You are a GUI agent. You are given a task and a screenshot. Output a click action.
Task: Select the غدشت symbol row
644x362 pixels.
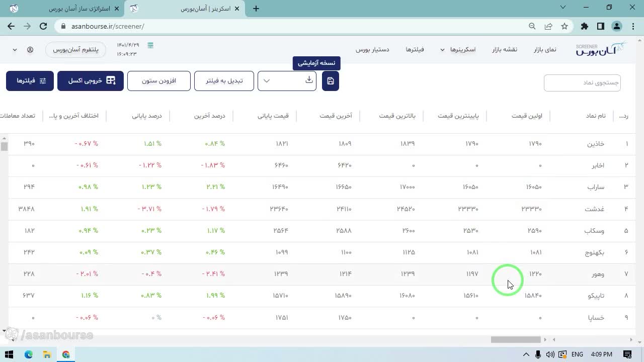pos(322,209)
